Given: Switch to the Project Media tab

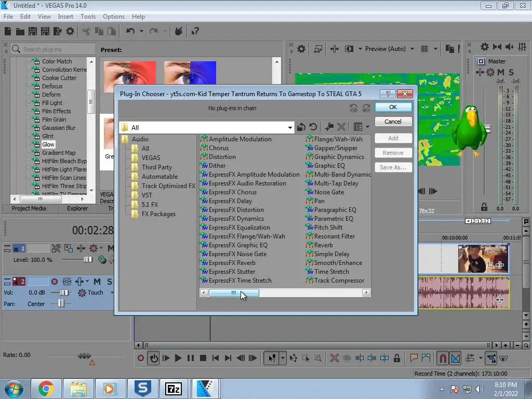Looking at the screenshot, I should click(x=29, y=208).
